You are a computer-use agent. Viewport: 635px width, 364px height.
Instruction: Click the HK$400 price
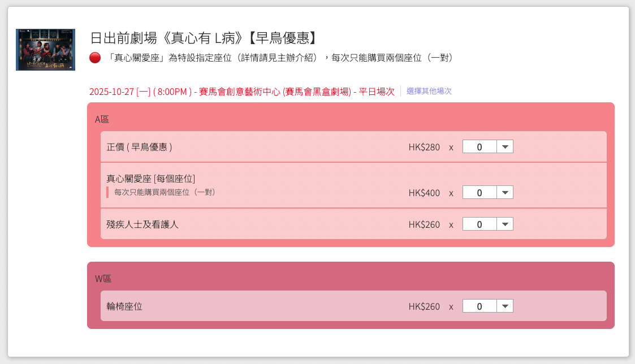click(424, 193)
